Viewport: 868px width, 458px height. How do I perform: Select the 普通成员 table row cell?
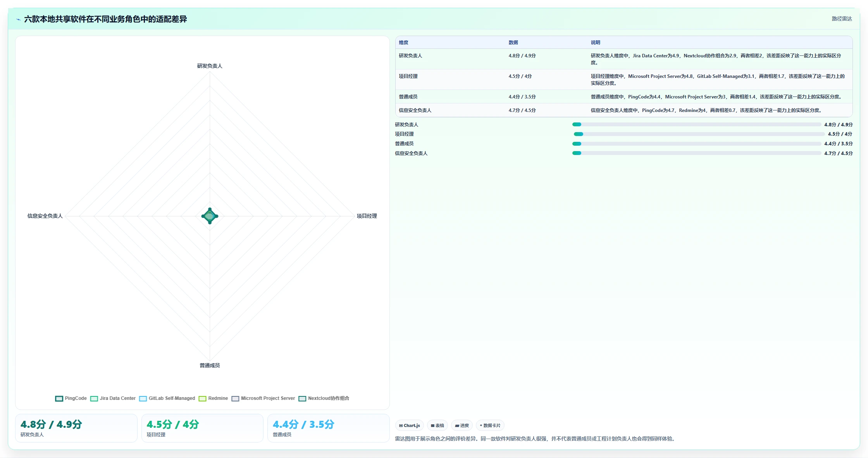pos(408,97)
